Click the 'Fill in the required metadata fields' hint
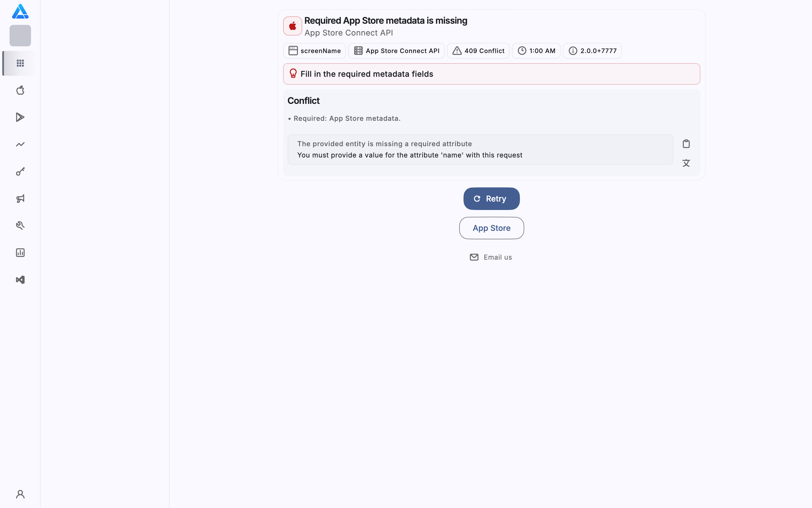This screenshot has height=508, width=812. tap(491, 74)
